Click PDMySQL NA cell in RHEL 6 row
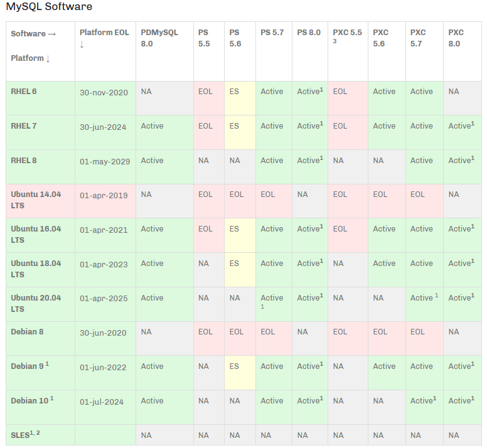Image resolution: width=487 pixels, height=448 pixels. pos(164,99)
